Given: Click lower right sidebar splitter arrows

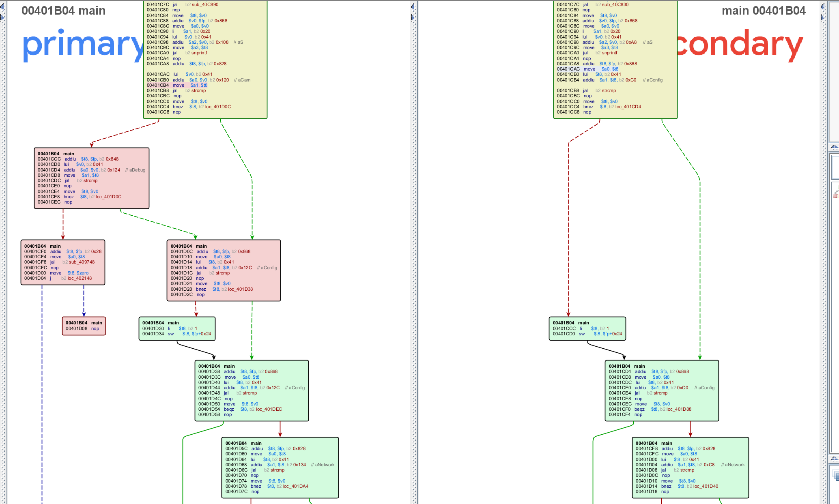Looking at the screenshot, I should (834, 459).
